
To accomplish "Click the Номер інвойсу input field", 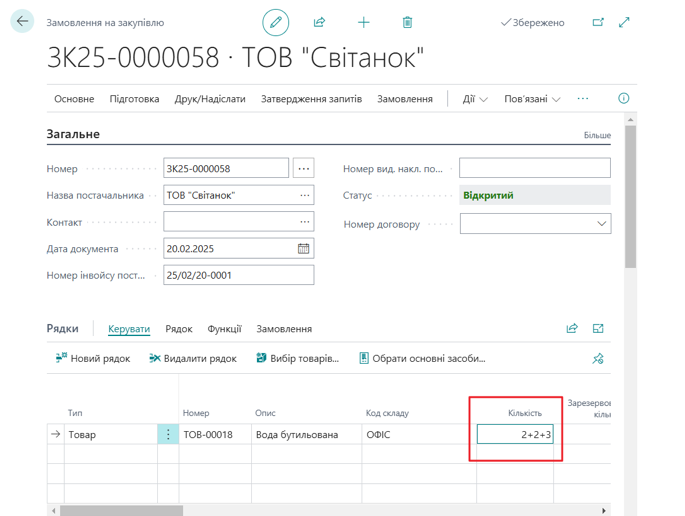I will (238, 275).
